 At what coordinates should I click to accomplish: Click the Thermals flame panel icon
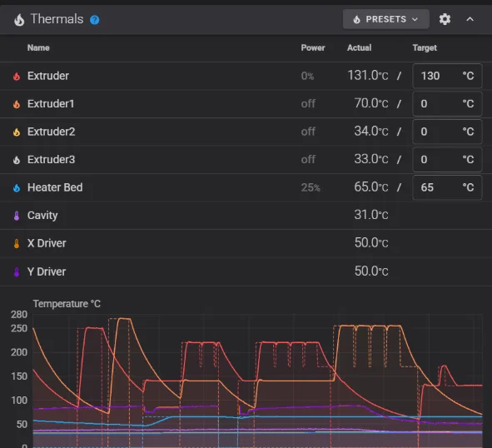click(x=19, y=20)
